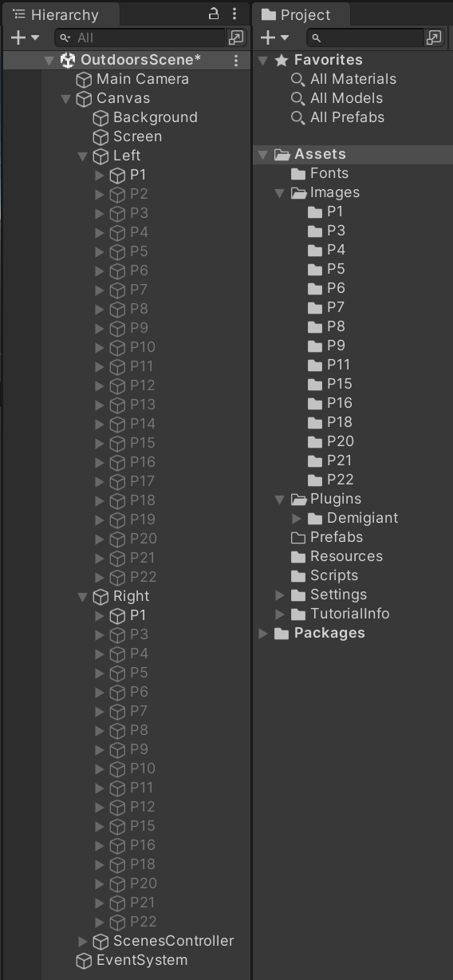Expand the ScenesController object
This screenshot has width=453, height=980.
tap(83, 941)
